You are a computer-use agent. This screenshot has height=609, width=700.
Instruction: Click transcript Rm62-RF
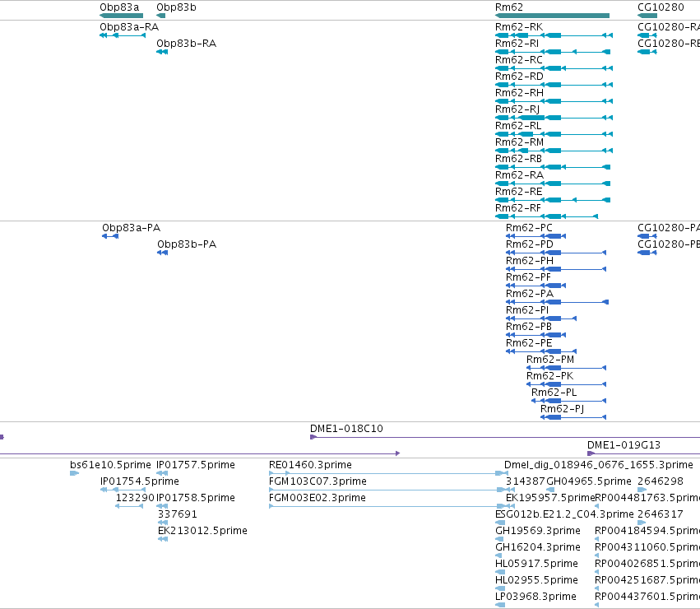(518, 209)
